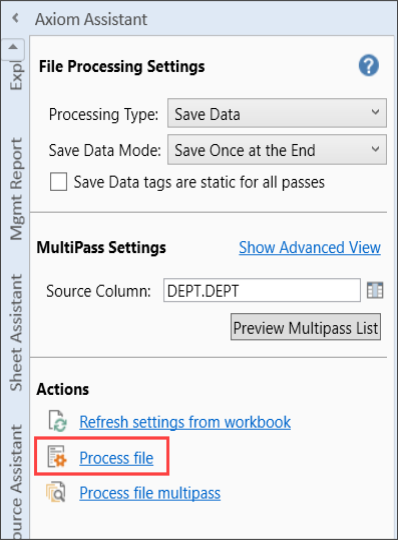Click the Preview Multipass List button
Viewport: 398px width, 540px height.
click(306, 327)
